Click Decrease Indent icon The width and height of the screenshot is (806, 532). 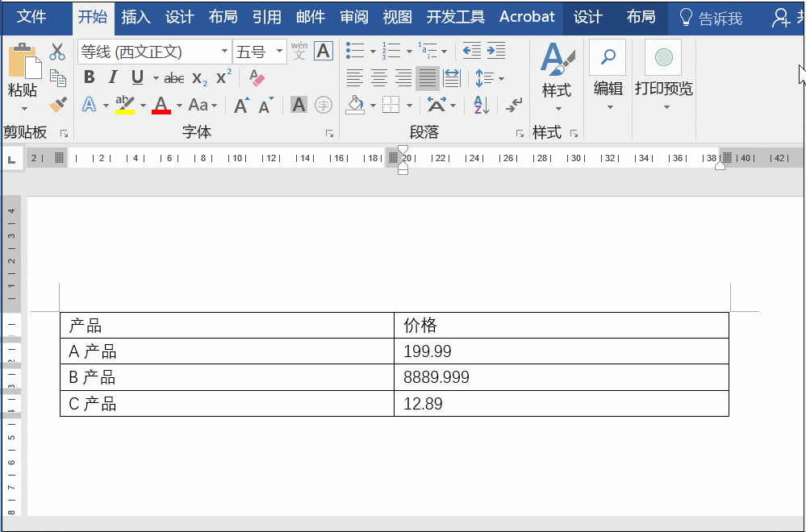click(471, 51)
